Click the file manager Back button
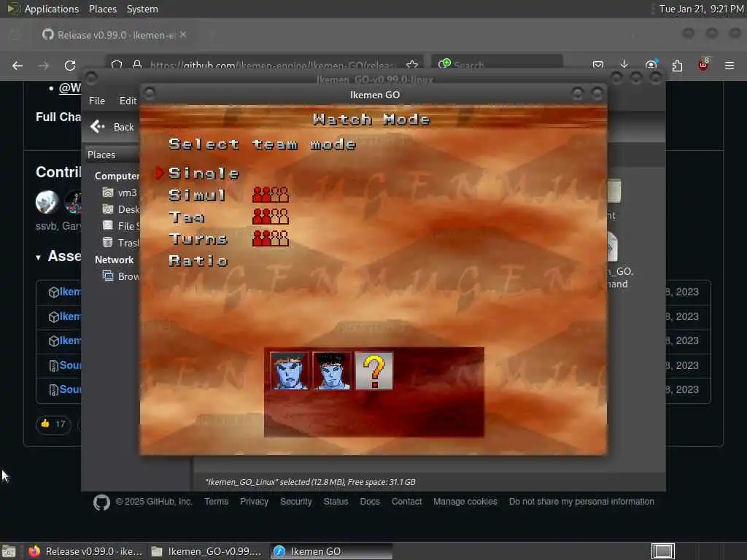This screenshot has width=747, height=560. click(x=112, y=127)
